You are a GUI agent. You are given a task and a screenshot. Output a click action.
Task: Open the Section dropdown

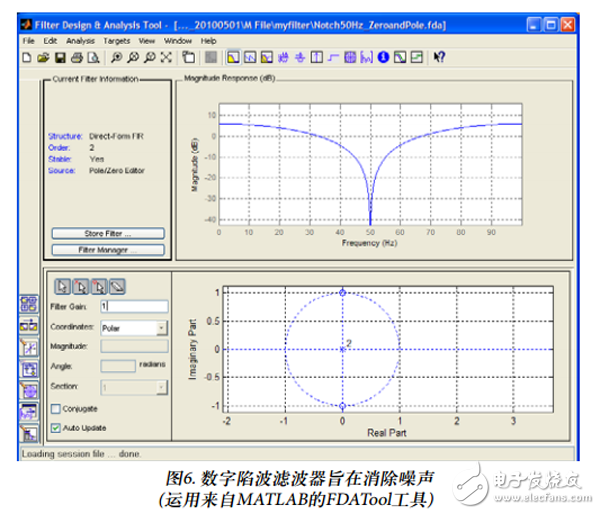point(133,386)
